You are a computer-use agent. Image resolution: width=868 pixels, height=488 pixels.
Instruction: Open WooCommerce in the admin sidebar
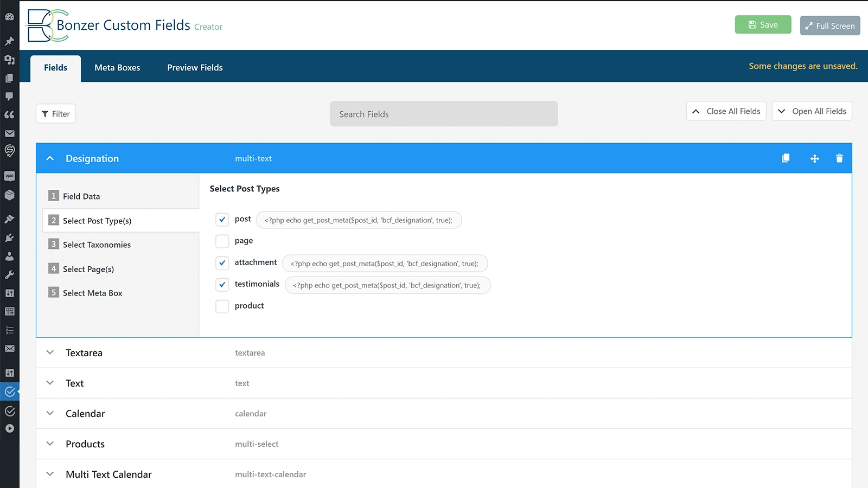click(x=9, y=176)
